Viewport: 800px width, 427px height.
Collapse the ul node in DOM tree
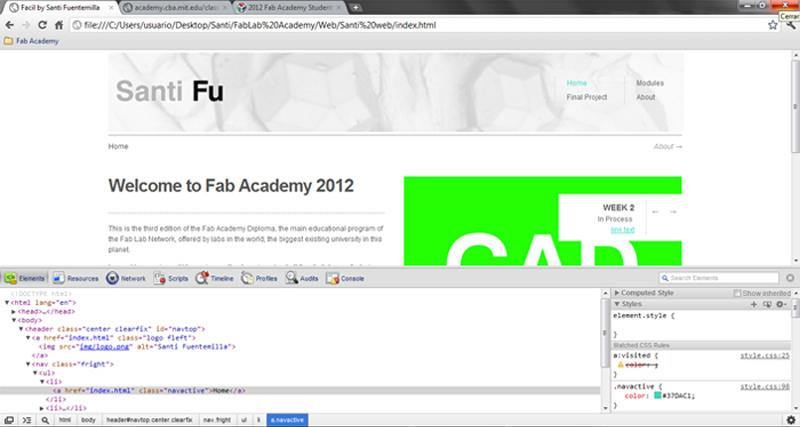pos(36,373)
